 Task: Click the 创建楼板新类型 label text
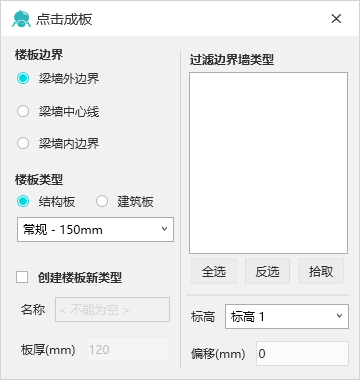pyautogui.click(x=80, y=277)
